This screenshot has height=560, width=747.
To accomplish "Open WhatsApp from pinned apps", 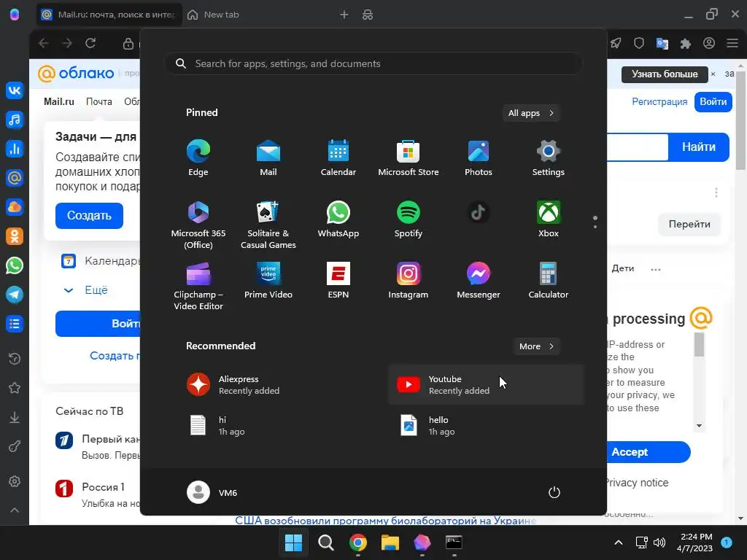I will 338,219.
